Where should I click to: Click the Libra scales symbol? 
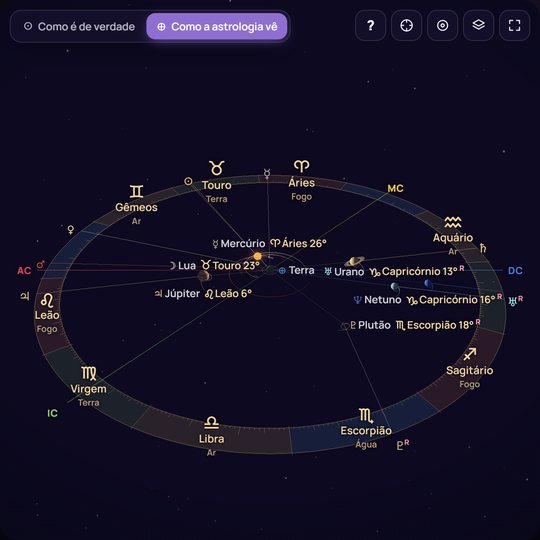[211, 423]
